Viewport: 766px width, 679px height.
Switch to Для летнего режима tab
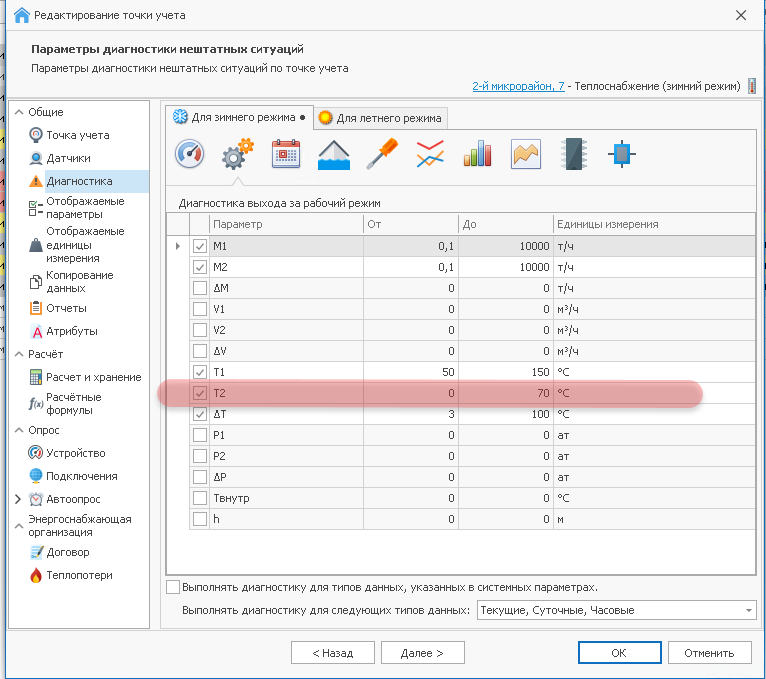[x=380, y=118]
